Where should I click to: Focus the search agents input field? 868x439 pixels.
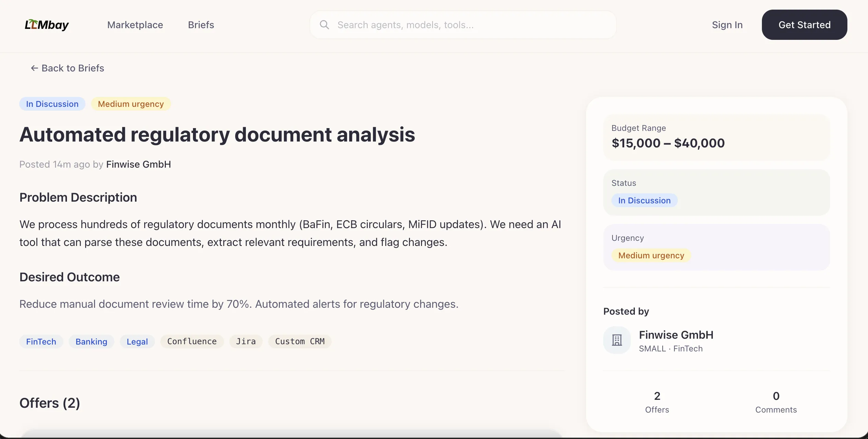click(x=474, y=25)
